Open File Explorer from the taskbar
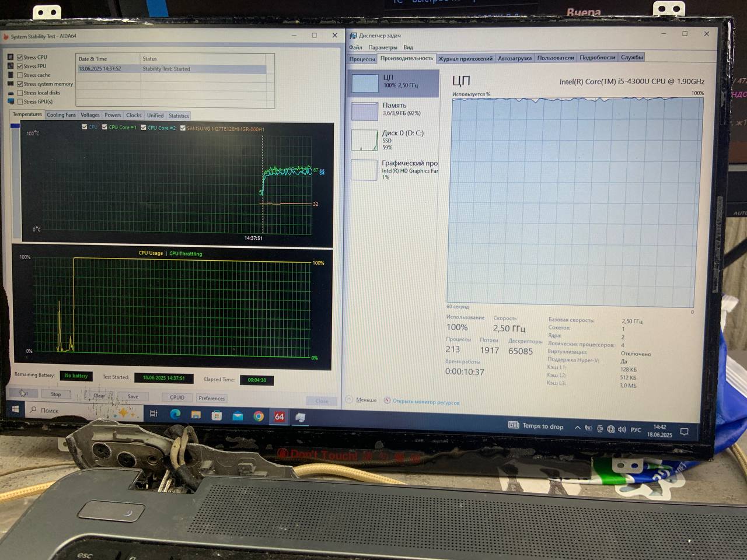The width and height of the screenshot is (747, 560). click(x=196, y=415)
